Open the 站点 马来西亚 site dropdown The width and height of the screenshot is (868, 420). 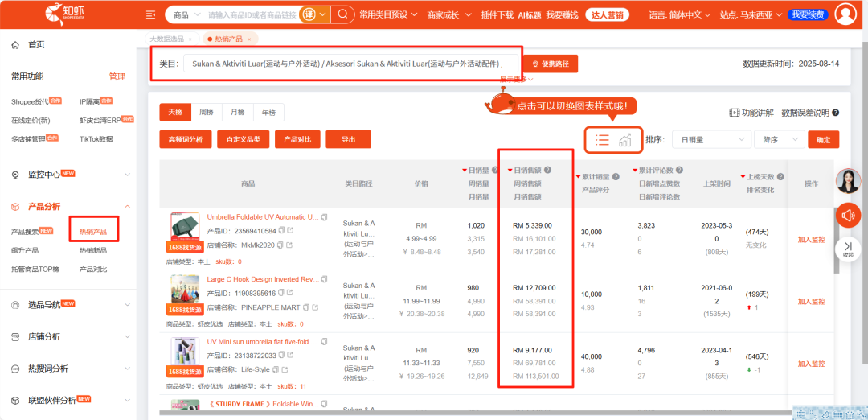pyautogui.click(x=751, y=14)
